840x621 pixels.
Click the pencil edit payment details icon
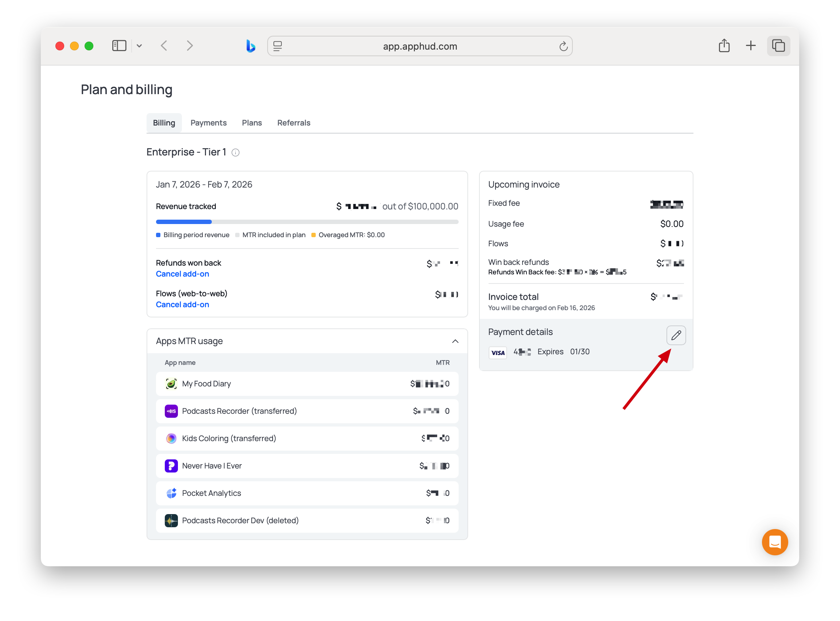click(x=676, y=335)
